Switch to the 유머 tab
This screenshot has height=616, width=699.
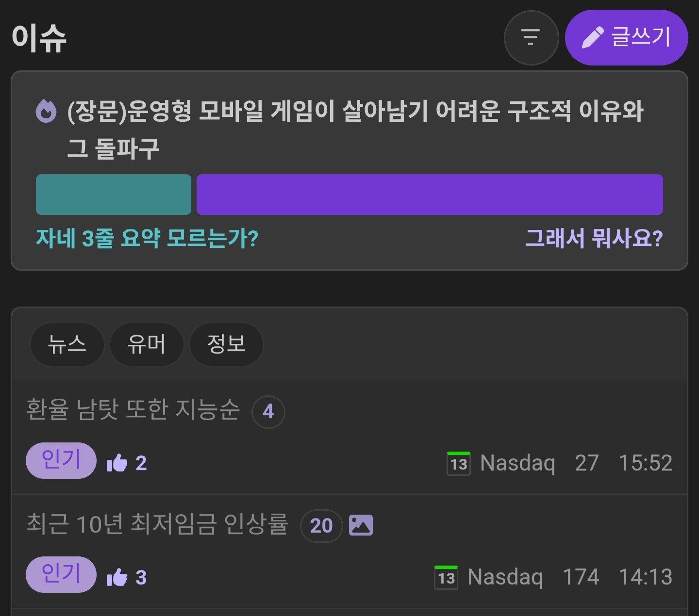147,344
